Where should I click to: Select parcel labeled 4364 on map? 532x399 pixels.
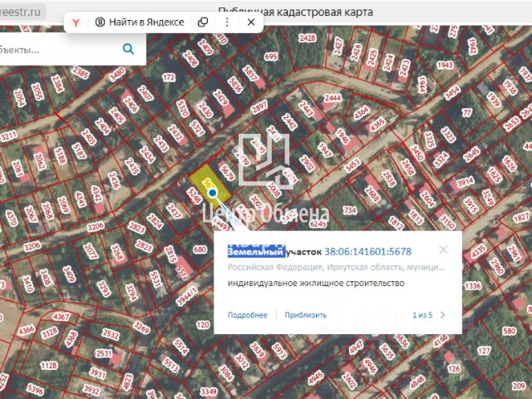pos(361,112)
